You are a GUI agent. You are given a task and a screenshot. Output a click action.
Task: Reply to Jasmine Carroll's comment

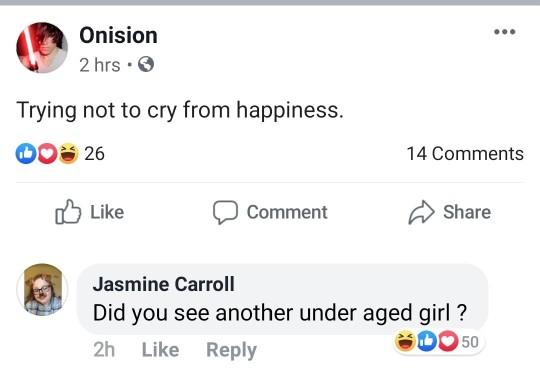[x=231, y=350]
